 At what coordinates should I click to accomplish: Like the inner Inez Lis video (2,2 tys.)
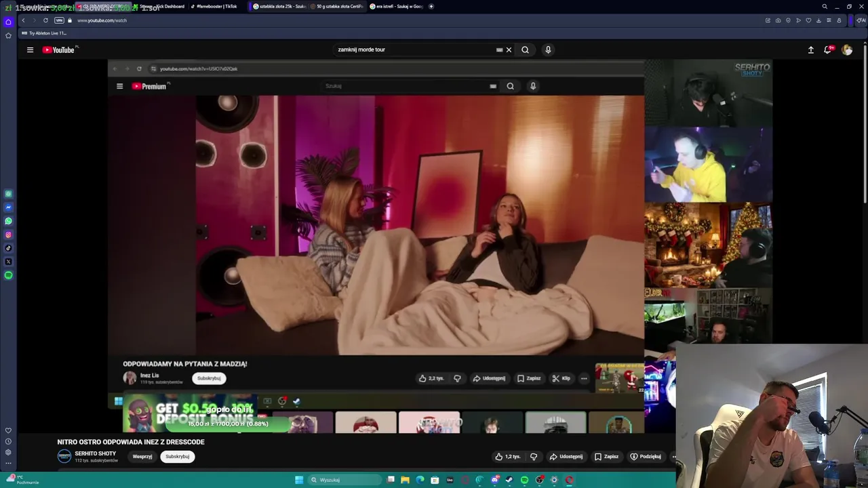(x=431, y=378)
